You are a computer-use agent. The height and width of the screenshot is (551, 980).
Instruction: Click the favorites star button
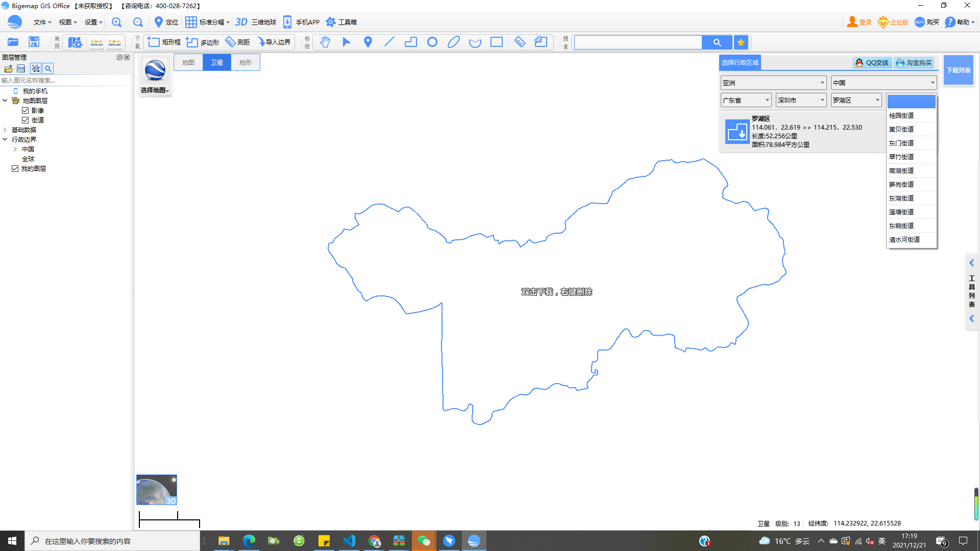(x=741, y=42)
